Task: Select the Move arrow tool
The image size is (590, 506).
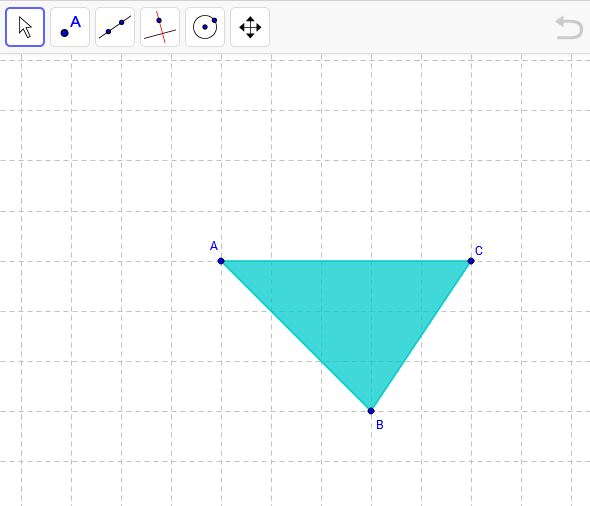Action: click(x=25, y=27)
